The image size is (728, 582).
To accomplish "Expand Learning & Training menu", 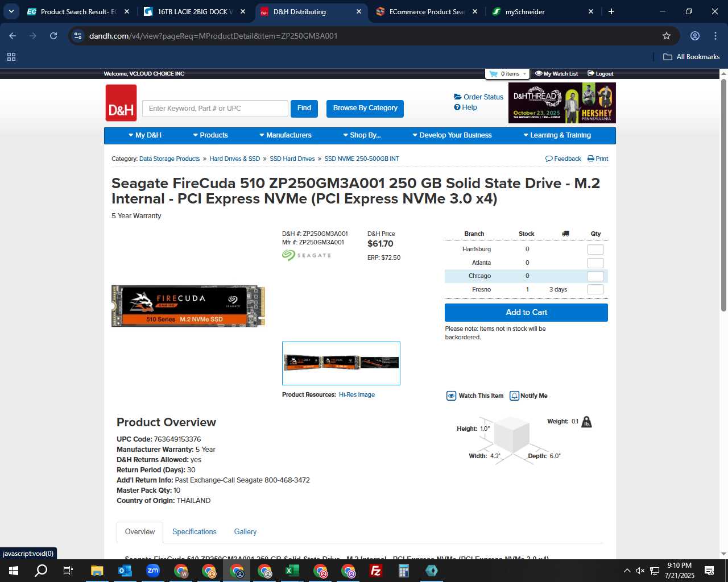I will [557, 135].
